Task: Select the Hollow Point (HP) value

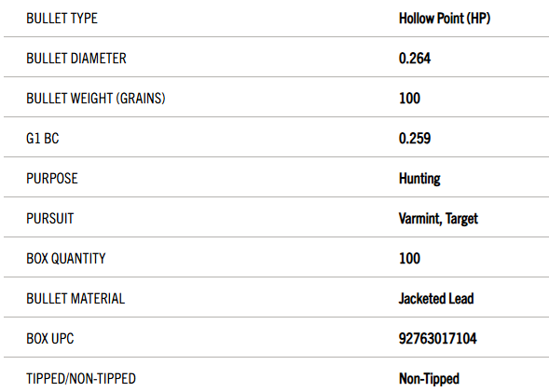Action: [445, 19]
